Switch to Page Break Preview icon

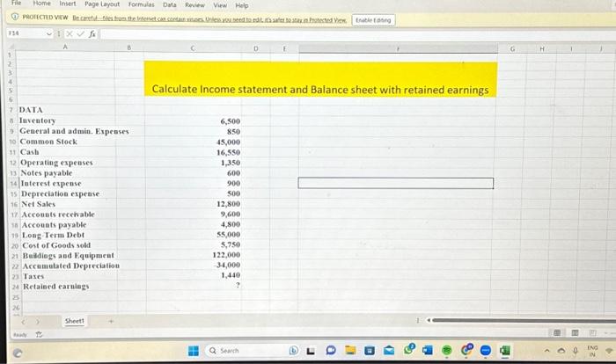(593, 333)
